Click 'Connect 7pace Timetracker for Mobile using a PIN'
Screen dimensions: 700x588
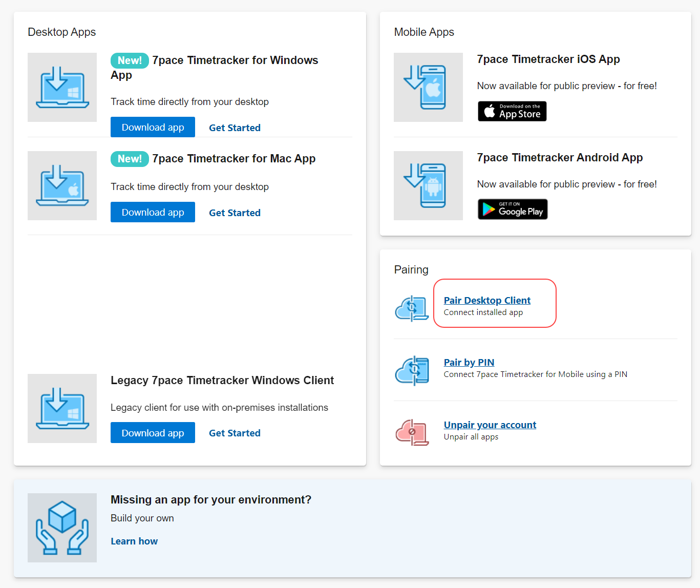pos(536,374)
